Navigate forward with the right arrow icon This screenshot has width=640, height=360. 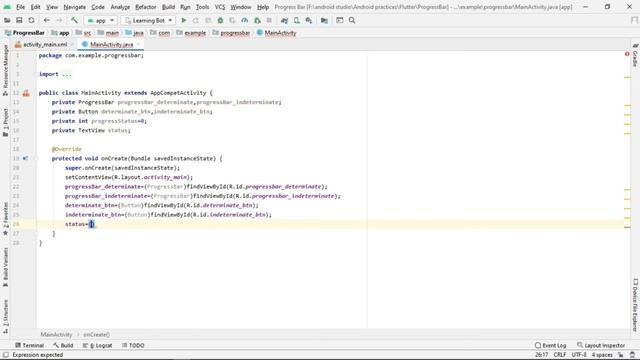point(59,20)
